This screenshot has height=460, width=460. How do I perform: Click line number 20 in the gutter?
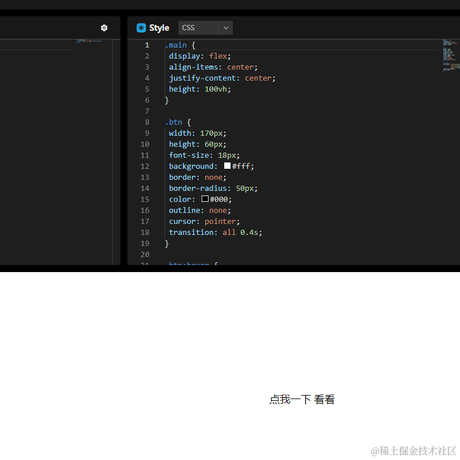click(x=145, y=254)
